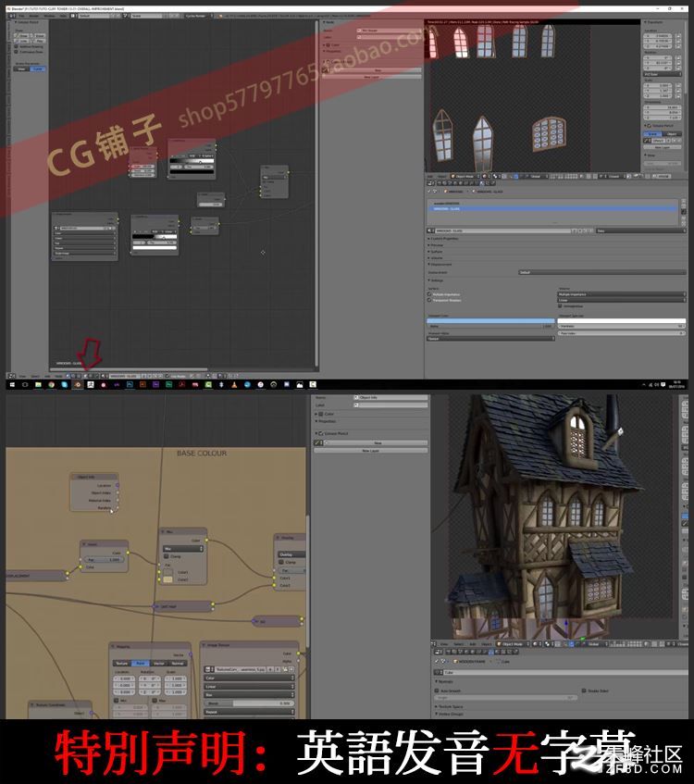
Task: Select the Point tab in the Mapping node
Action: pyautogui.click(x=141, y=664)
